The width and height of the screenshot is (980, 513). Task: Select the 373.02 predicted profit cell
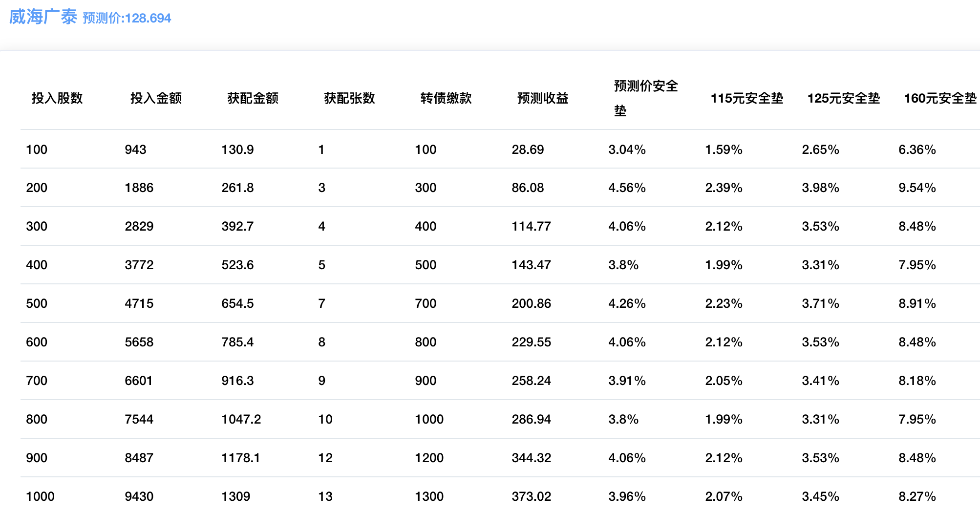pyautogui.click(x=531, y=496)
